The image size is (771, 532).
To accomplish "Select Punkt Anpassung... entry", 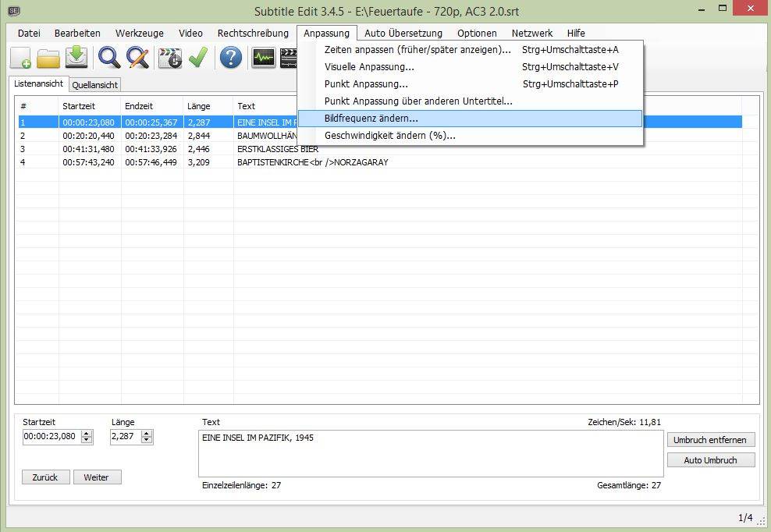I will (x=470, y=84).
